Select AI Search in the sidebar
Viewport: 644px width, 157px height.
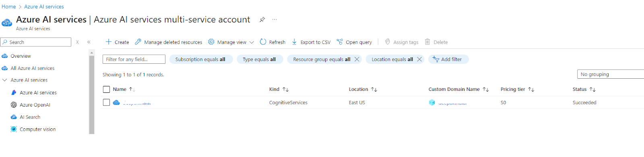click(x=30, y=117)
